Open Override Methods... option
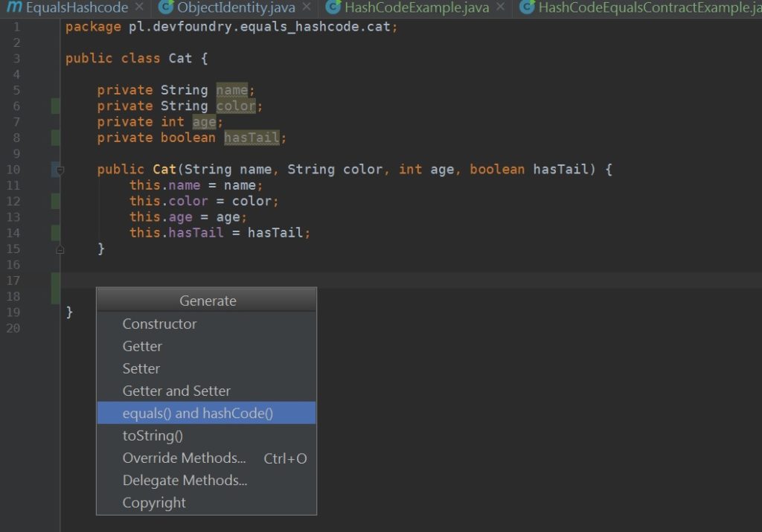Image resolution: width=762 pixels, height=532 pixels. pyautogui.click(x=206, y=458)
